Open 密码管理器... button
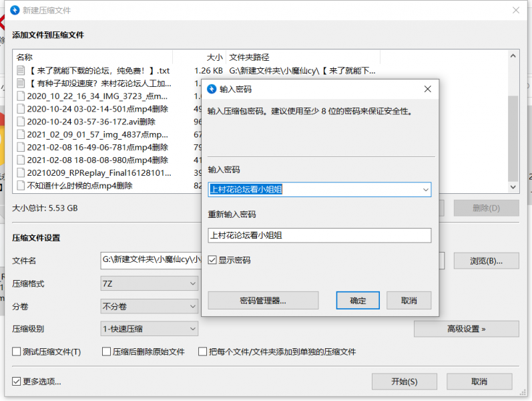 coord(263,301)
